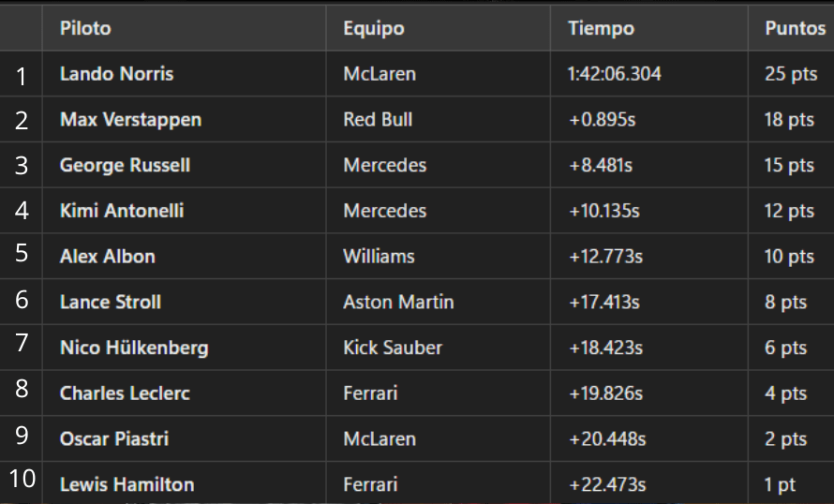Image resolution: width=834 pixels, height=504 pixels.
Task: Click the Puntos column header
Action: tap(795, 28)
